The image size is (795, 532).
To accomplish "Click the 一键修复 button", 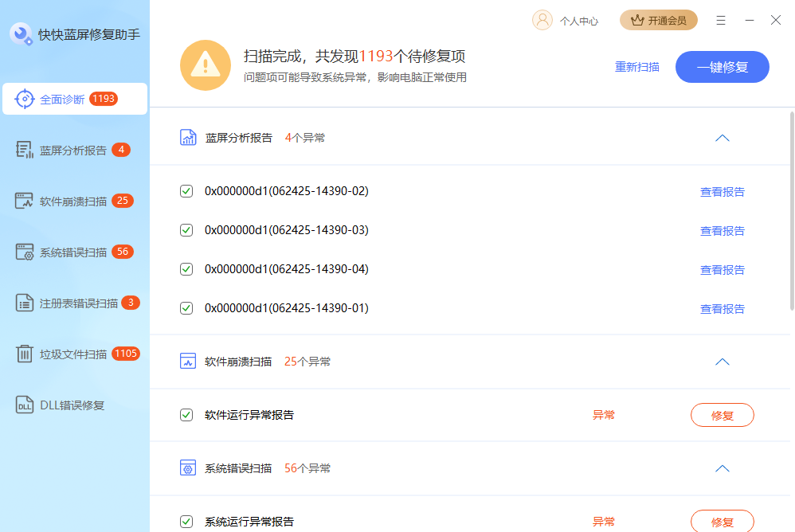I will [722, 67].
